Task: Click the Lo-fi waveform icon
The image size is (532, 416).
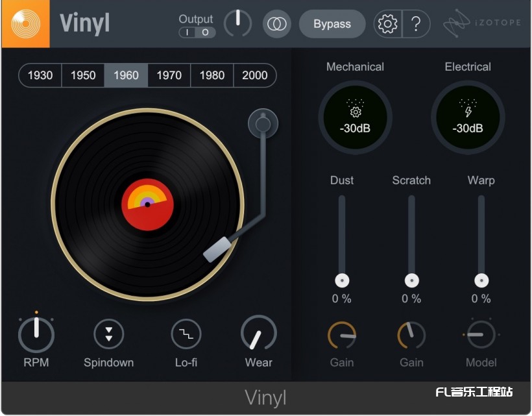Action: tap(186, 334)
